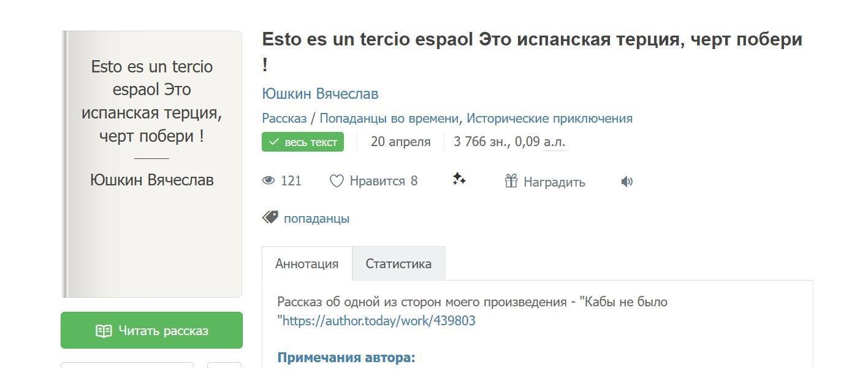The image size is (868, 383).
Task: Open the 'Попаданцы во времени' genre
Action: (389, 118)
